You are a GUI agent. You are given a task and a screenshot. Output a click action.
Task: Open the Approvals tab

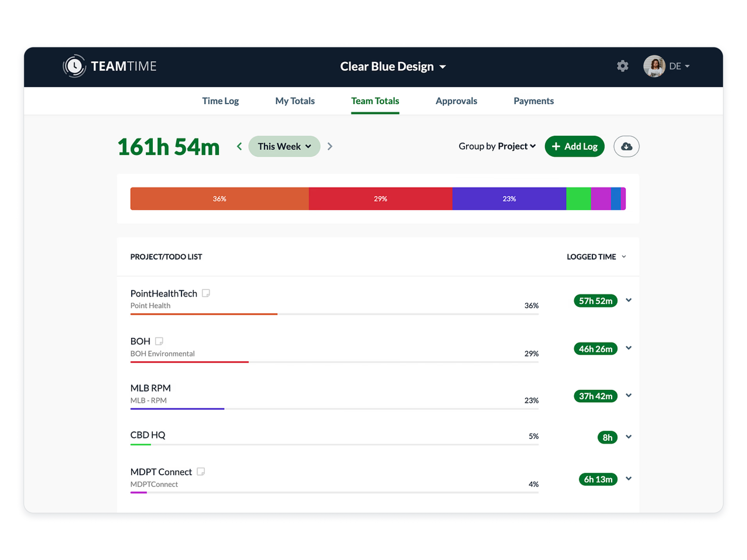pos(456,101)
